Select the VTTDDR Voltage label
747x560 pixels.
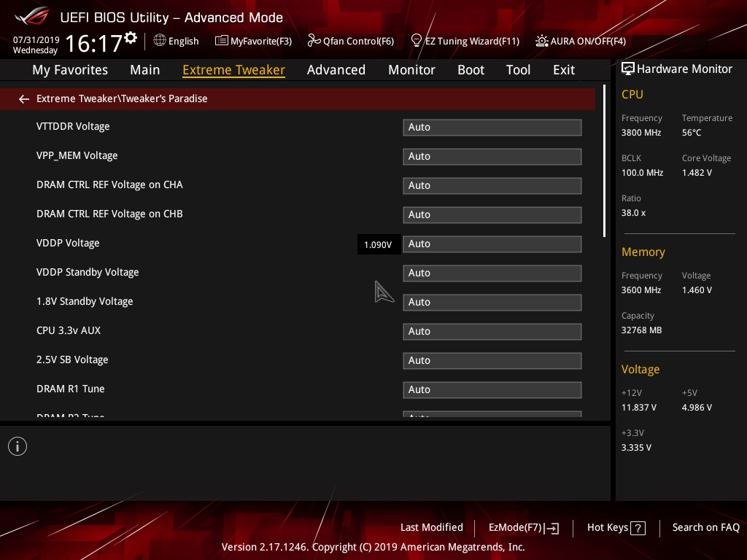73,127
